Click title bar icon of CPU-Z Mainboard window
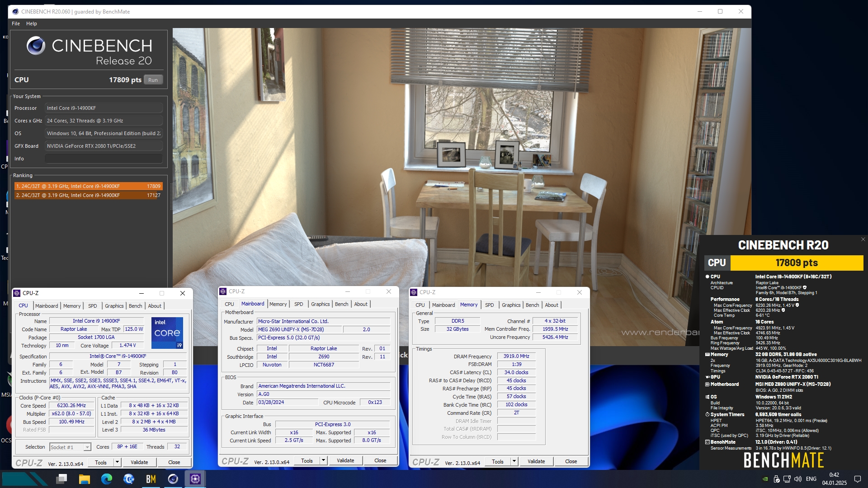This screenshot has width=868, height=488. click(x=223, y=291)
